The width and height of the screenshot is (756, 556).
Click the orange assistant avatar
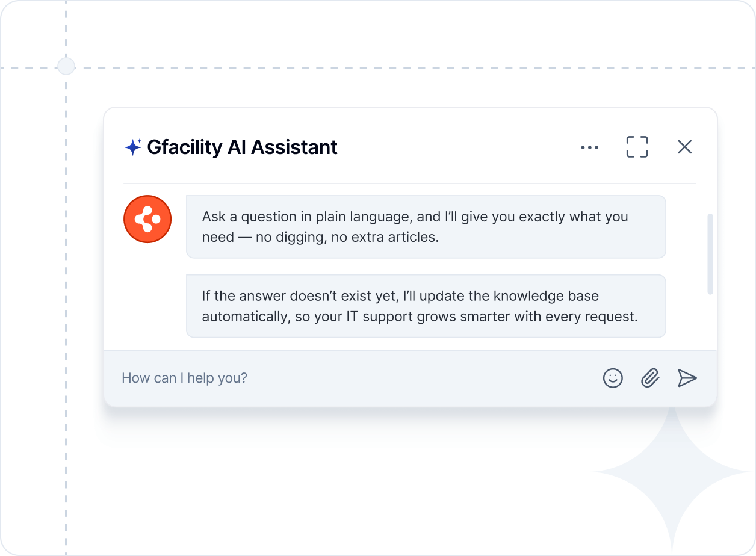click(x=147, y=219)
